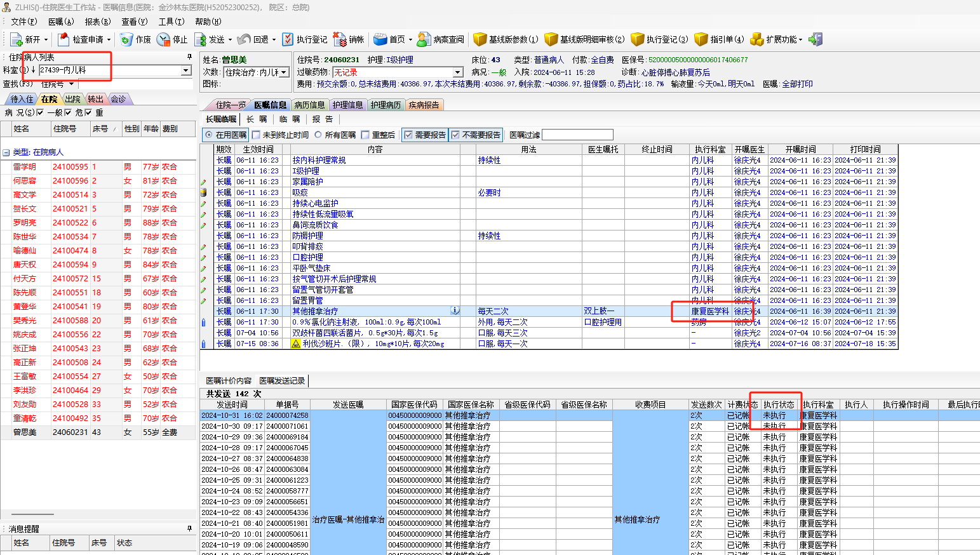Click the 临 嘱 sub-tab button
The height and width of the screenshot is (555, 980).
pyautogui.click(x=290, y=119)
